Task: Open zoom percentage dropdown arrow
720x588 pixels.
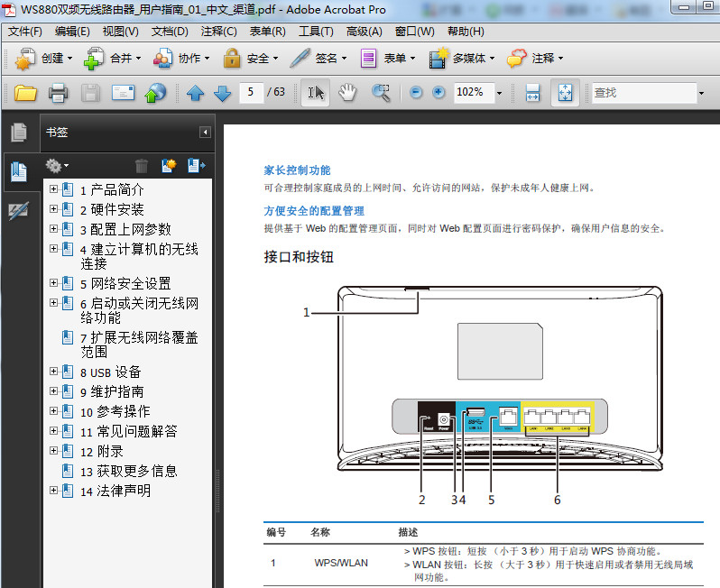Action: (500, 93)
